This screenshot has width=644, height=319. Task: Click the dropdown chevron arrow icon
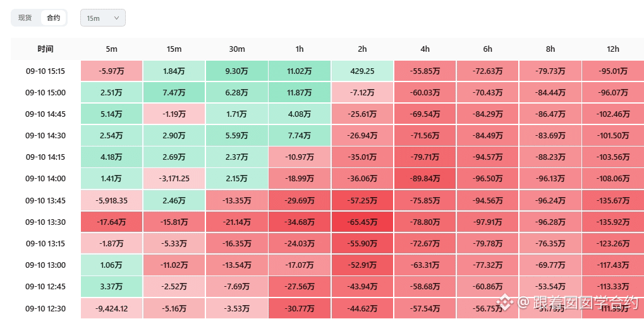click(x=117, y=18)
